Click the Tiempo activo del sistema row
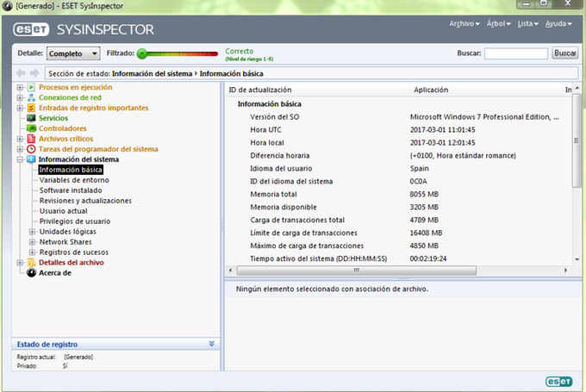The width and height of the screenshot is (586, 392). coord(398,258)
